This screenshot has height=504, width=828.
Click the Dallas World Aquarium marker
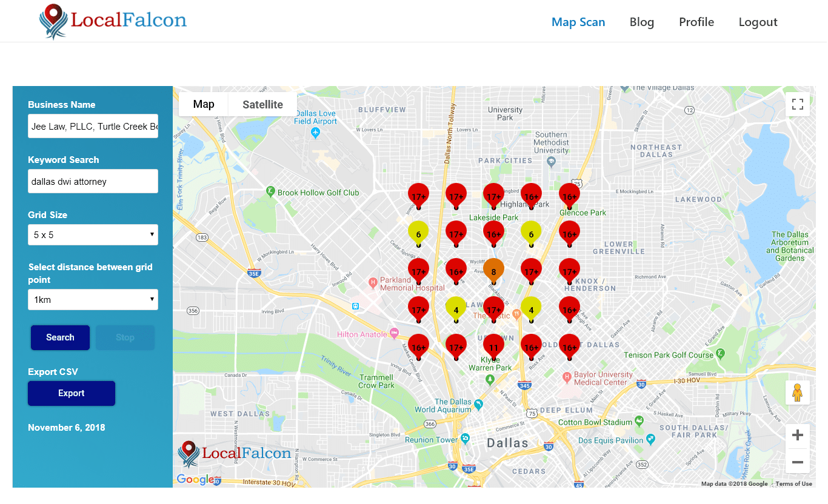pos(478,404)
